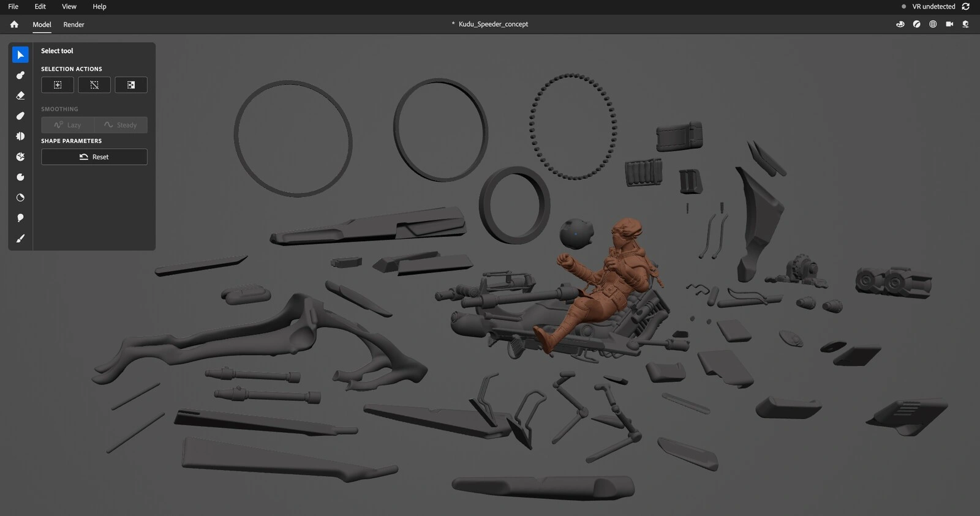Image resolution: width=980 pixels, height=516 pixels.
Task: Select the dotted bead ring object
Action: 573,127
